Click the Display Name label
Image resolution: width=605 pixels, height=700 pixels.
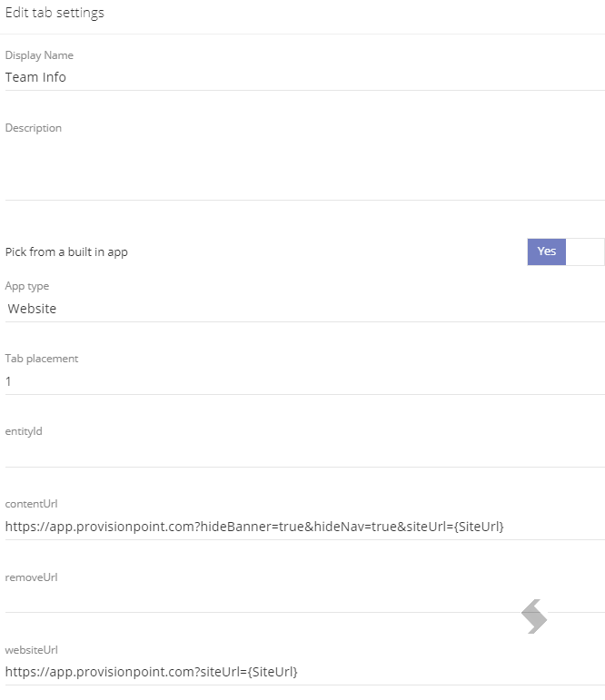coord(39,55)
